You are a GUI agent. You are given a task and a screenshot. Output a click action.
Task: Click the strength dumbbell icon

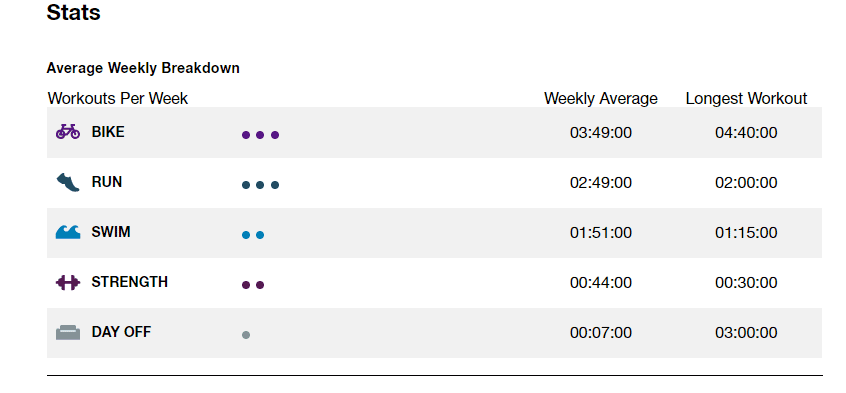point(68,282)
